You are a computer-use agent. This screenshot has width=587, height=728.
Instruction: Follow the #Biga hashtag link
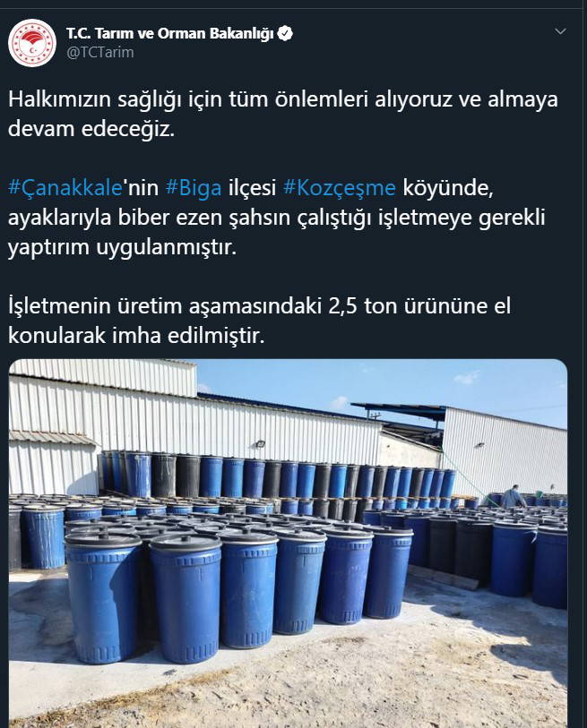coord(194,188)
